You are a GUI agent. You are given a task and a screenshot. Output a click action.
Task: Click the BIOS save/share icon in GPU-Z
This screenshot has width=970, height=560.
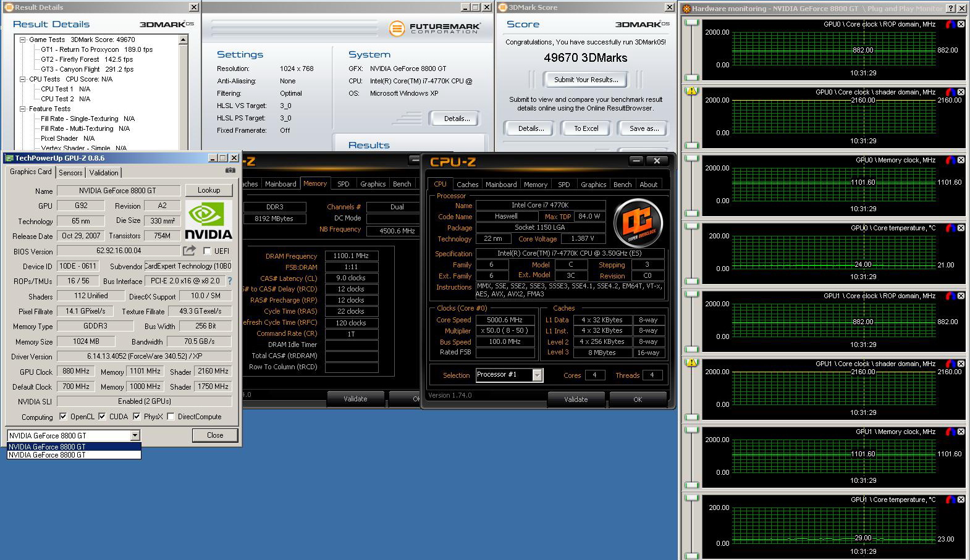(189, 250)
